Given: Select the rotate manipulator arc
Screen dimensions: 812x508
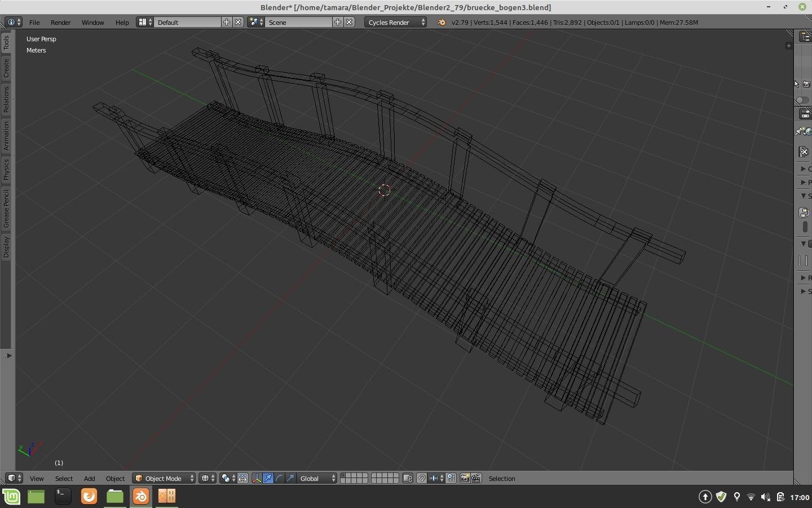Looking at the screenshot, I should pos(280,478).
